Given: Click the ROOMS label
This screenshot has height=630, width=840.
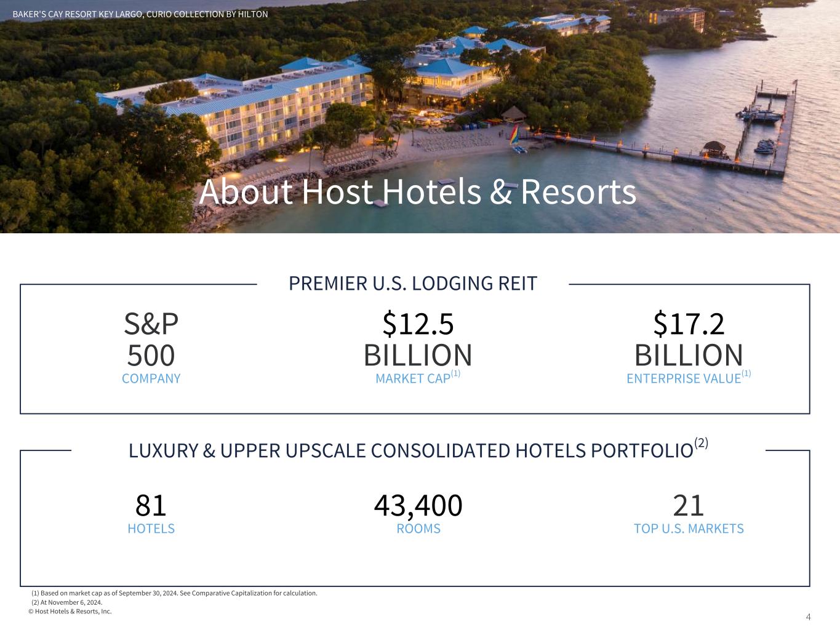Looking at the screenshot, I should pos(418,528).
